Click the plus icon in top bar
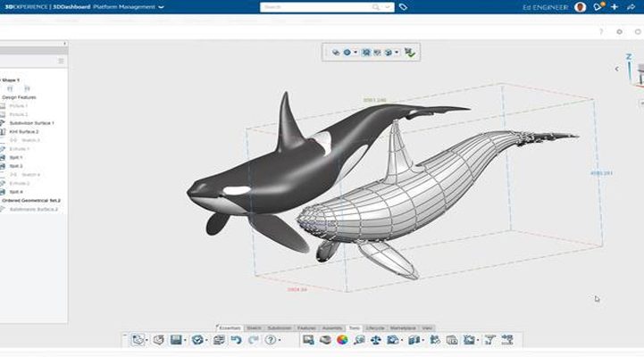This screenshot has height=357, width=644. coord(614,7)
